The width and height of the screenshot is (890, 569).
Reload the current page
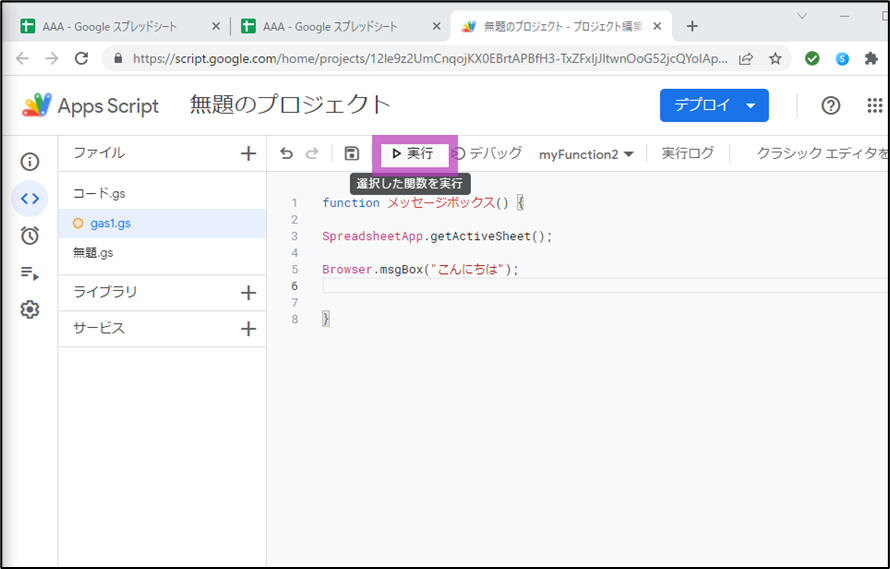tap(82, 58)
